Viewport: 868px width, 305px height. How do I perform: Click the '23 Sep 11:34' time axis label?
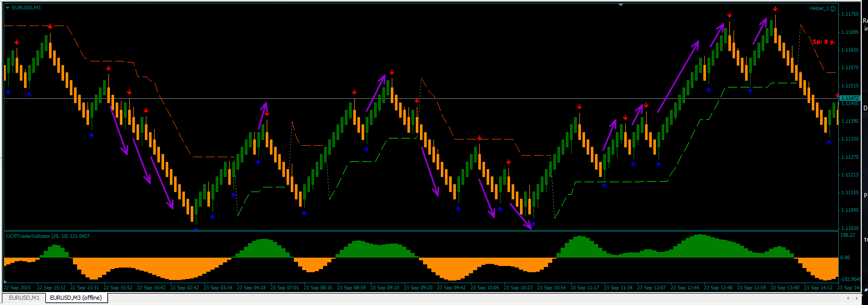coord(618,288)
